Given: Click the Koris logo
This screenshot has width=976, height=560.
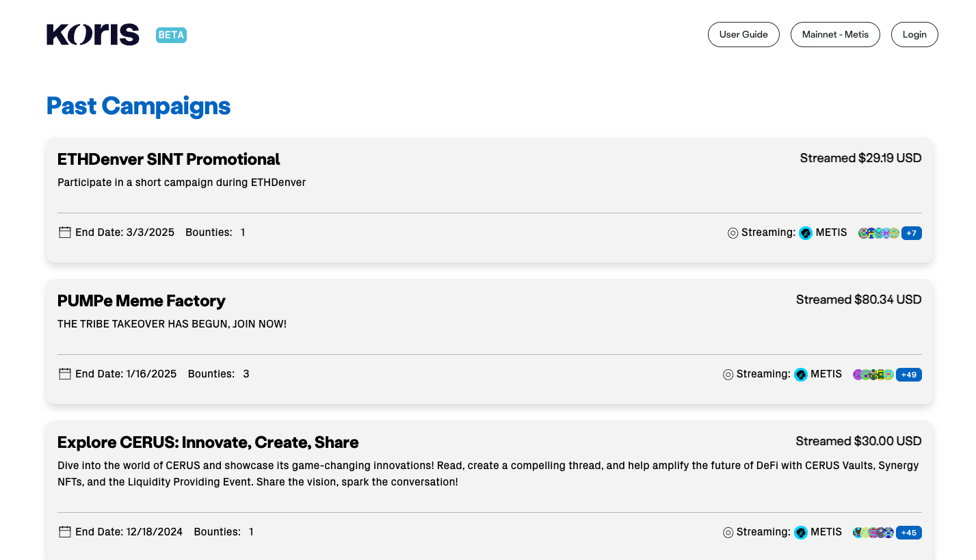Looking at the screenshot, I should [x=93, y=35].
